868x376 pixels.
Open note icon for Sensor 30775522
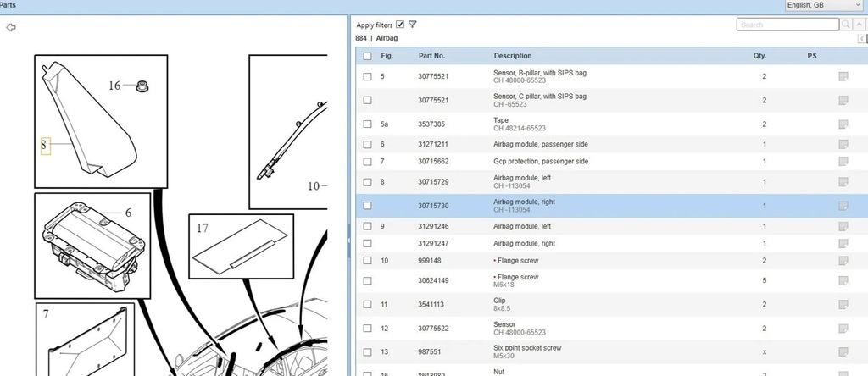click(843, 329)
